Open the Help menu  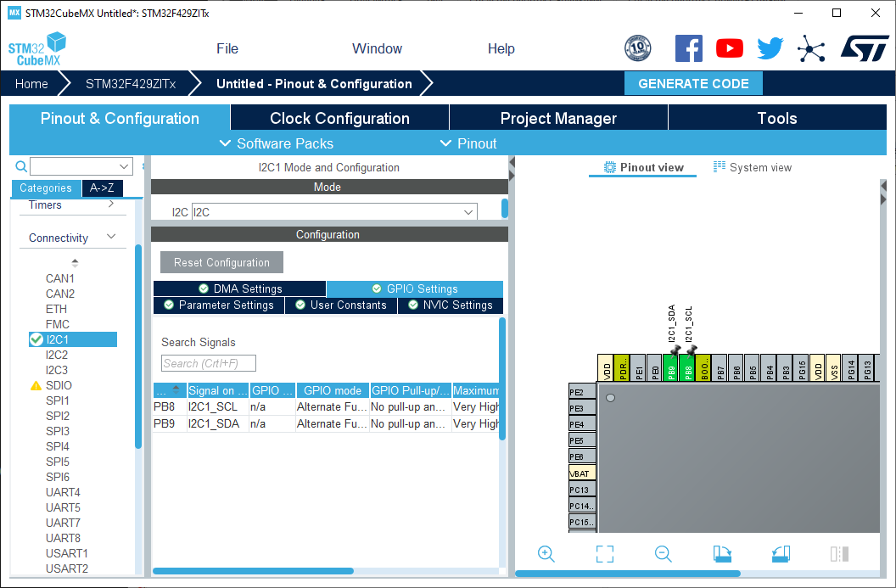(x=501, y=48)
